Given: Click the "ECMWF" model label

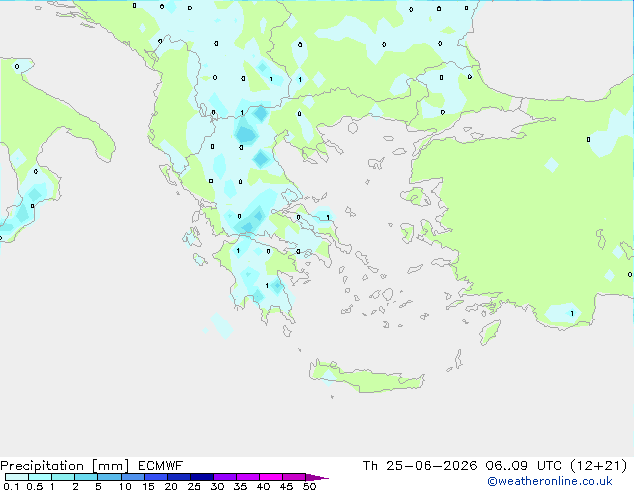Looking at the screenshot, I should (161, 466).
